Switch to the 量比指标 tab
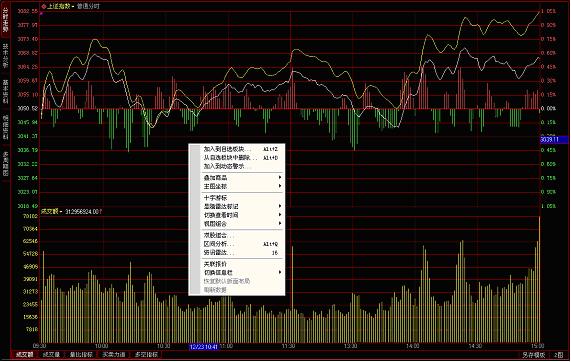The image size is (571, 362). 81,354
